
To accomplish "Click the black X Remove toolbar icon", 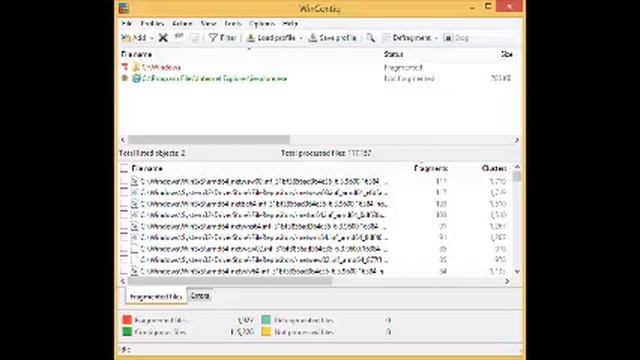I will click(x=163, y=38).
